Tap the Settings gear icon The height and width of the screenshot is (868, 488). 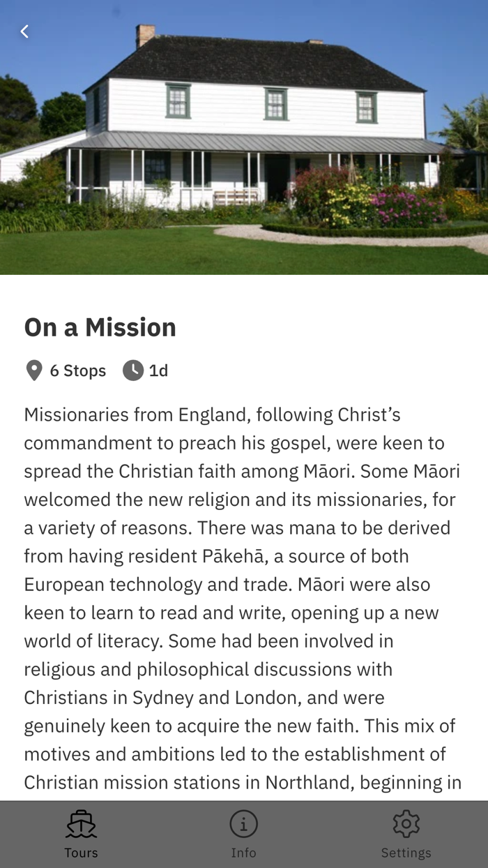pyautogui.click(x=406, y=824)
